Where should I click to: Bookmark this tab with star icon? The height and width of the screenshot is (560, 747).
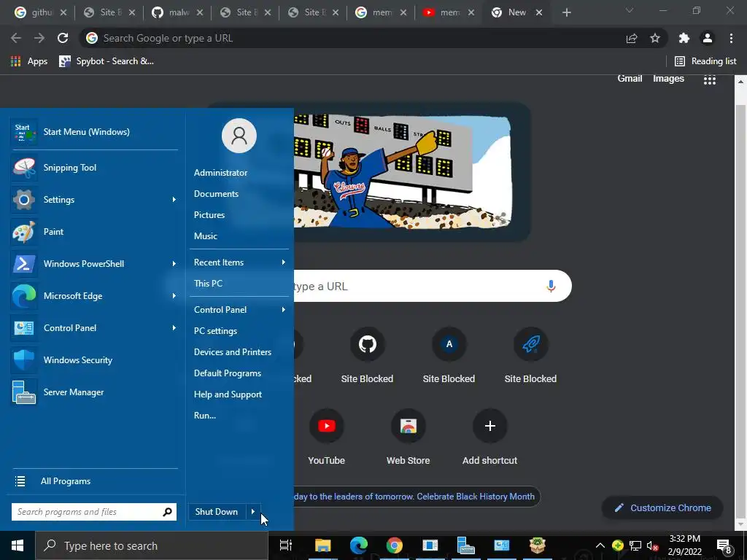coord(655,38)
